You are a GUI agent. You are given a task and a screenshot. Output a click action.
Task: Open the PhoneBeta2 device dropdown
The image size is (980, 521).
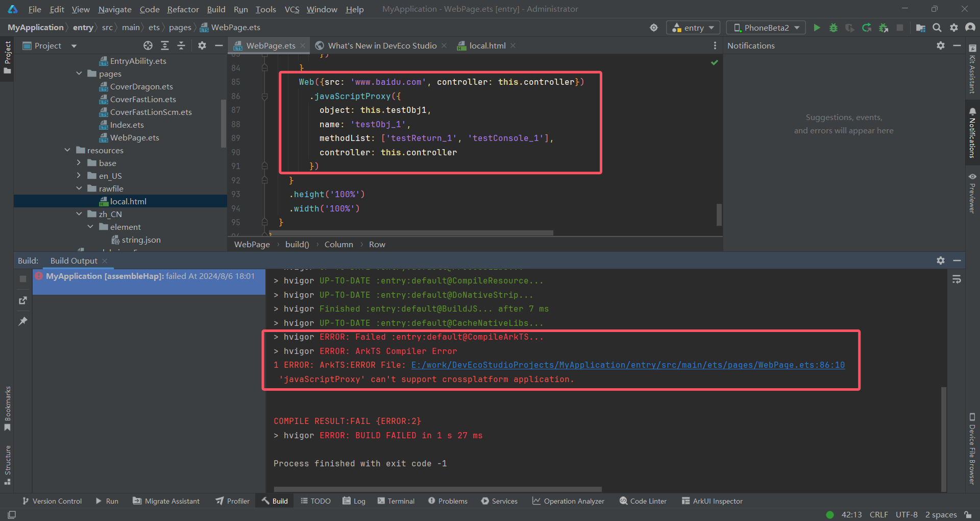pos(766,28)
